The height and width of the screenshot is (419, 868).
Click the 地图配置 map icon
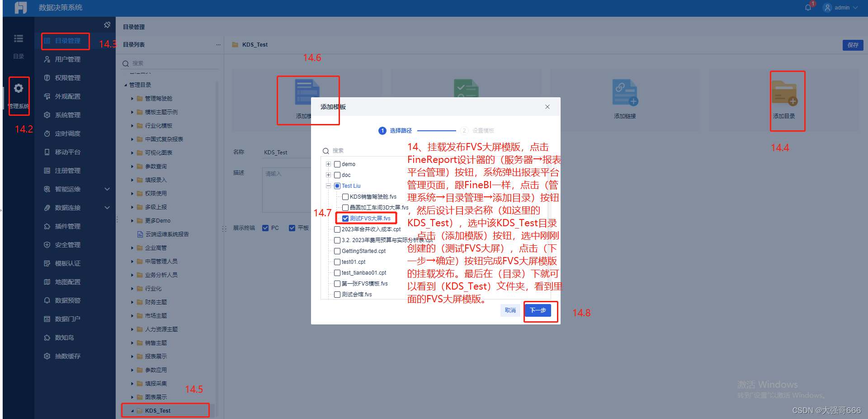point(47,282)
